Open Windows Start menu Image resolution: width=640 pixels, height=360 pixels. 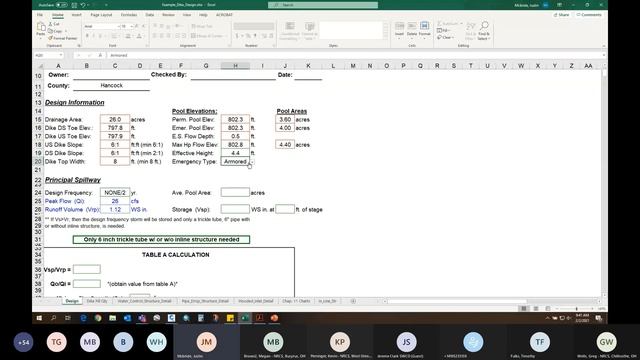(x=39, y=318)
